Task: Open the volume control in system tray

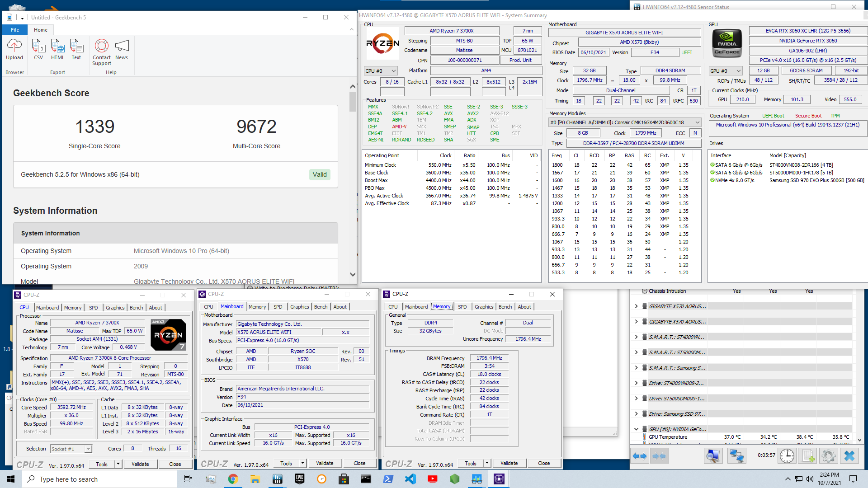Action: [x=809, y=479]
